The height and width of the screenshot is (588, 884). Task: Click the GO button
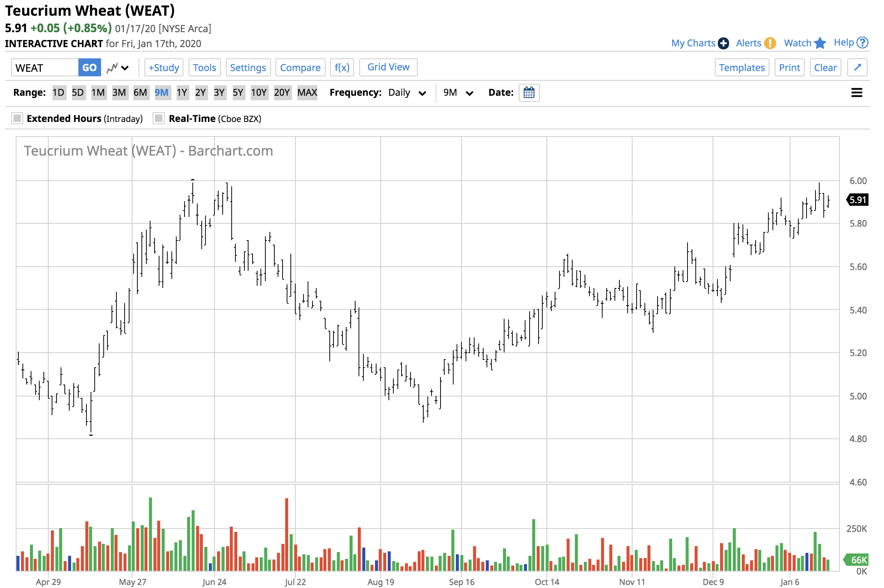pos(89,67)
